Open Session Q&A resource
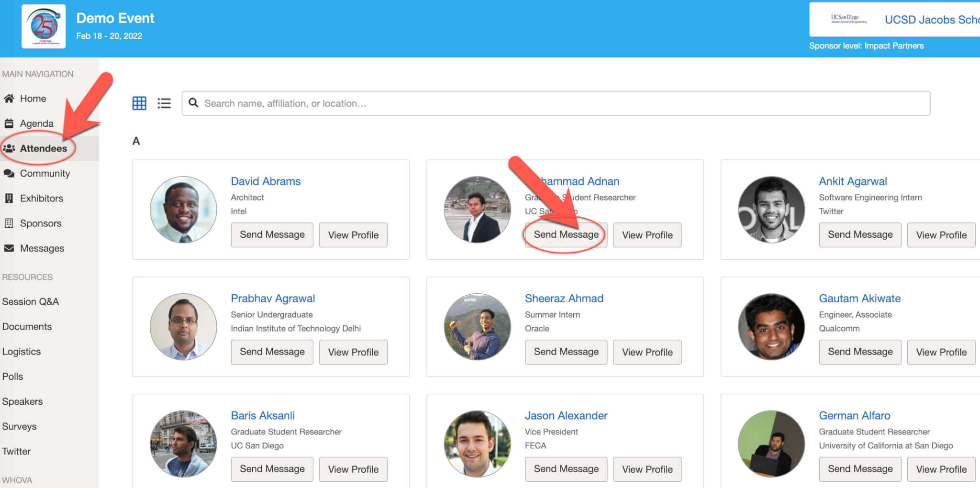 [30, 301]
